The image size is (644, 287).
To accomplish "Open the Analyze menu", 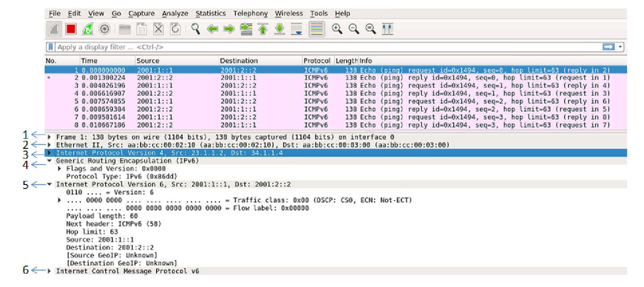I will tap(175, 13).
